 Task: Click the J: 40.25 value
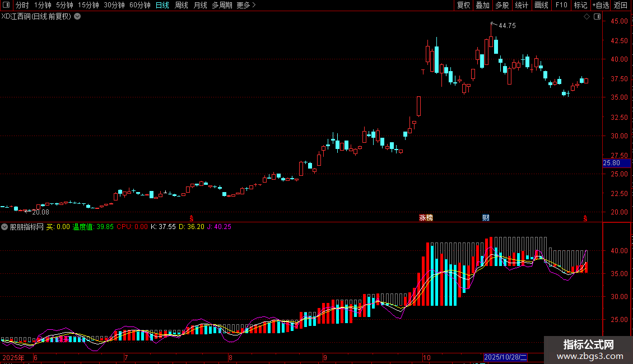click(219, 227)
